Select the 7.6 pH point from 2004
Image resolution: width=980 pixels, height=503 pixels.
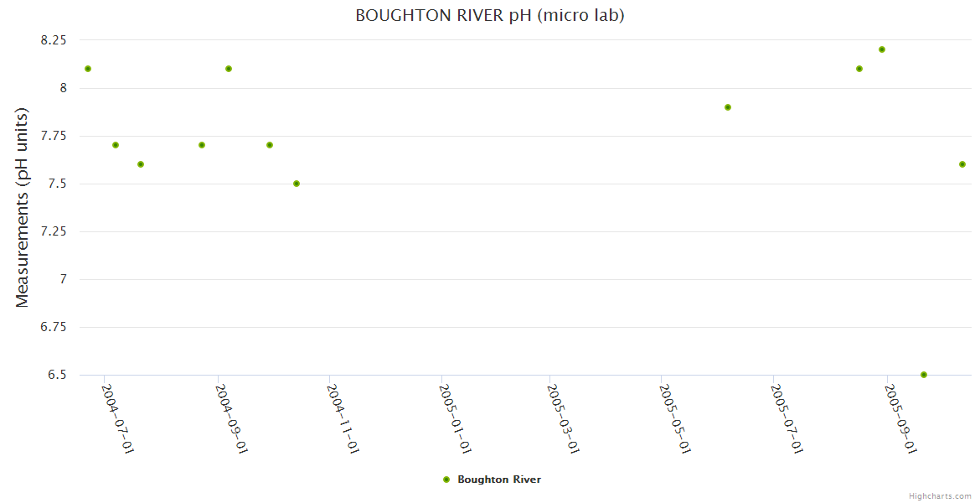tap(141, 164)
